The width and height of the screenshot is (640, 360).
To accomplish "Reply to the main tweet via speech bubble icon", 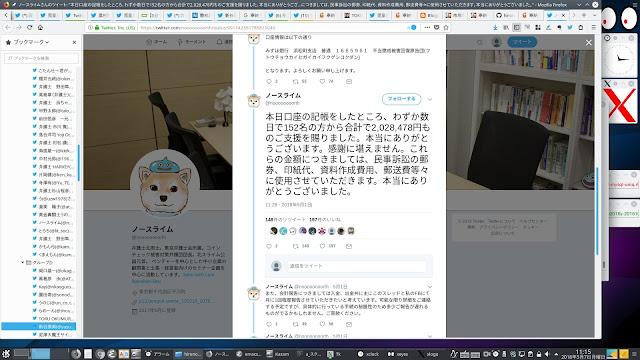I will (x=269, y=246).
